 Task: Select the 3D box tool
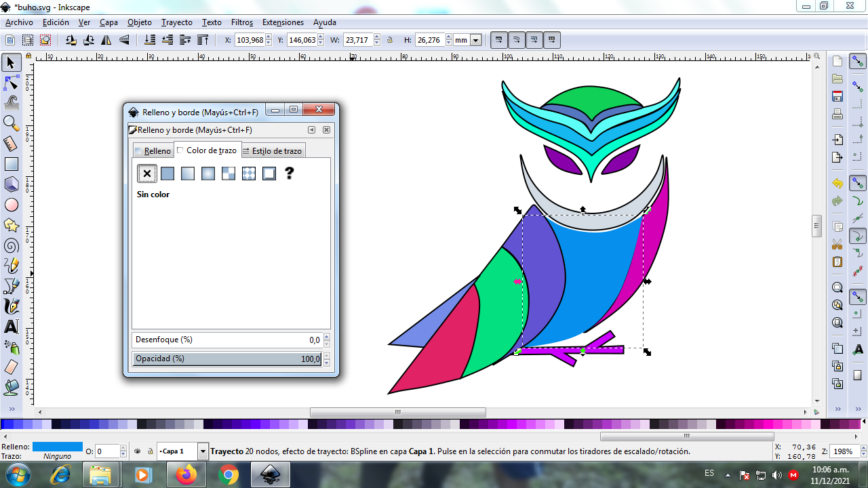click(11, 184)
